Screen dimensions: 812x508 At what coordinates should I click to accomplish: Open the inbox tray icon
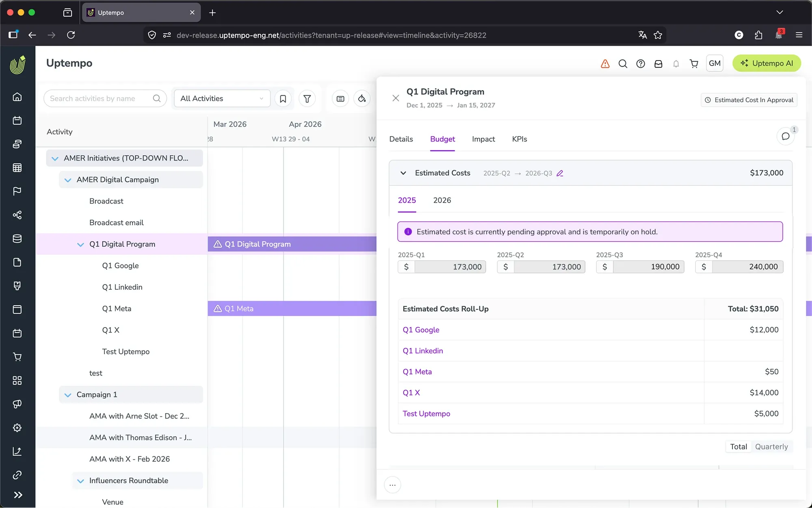(659, 63)
